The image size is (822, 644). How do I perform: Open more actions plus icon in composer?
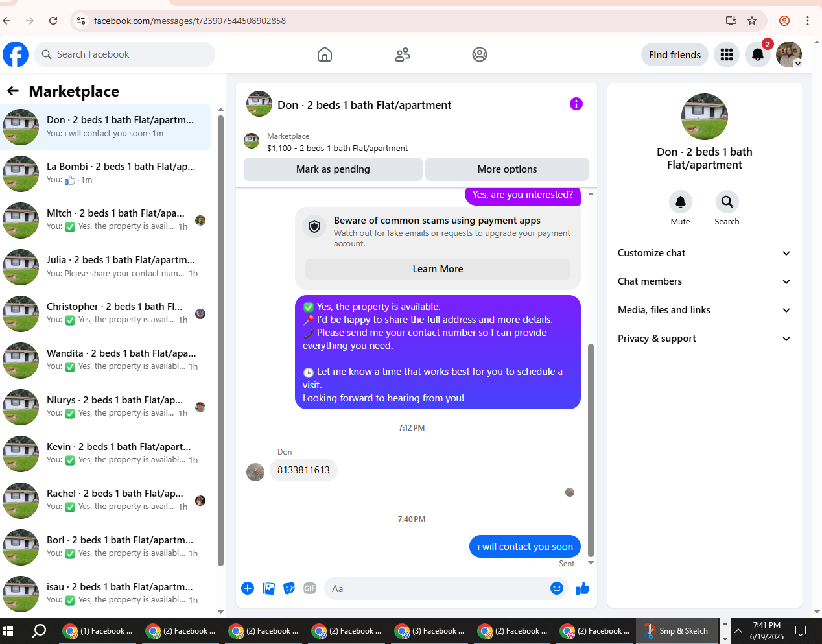248,588
